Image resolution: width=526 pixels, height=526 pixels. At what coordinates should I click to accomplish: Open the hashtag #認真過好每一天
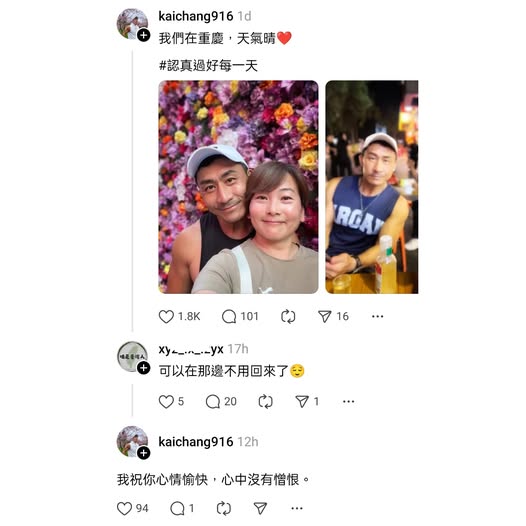click(x=208, y=65)
